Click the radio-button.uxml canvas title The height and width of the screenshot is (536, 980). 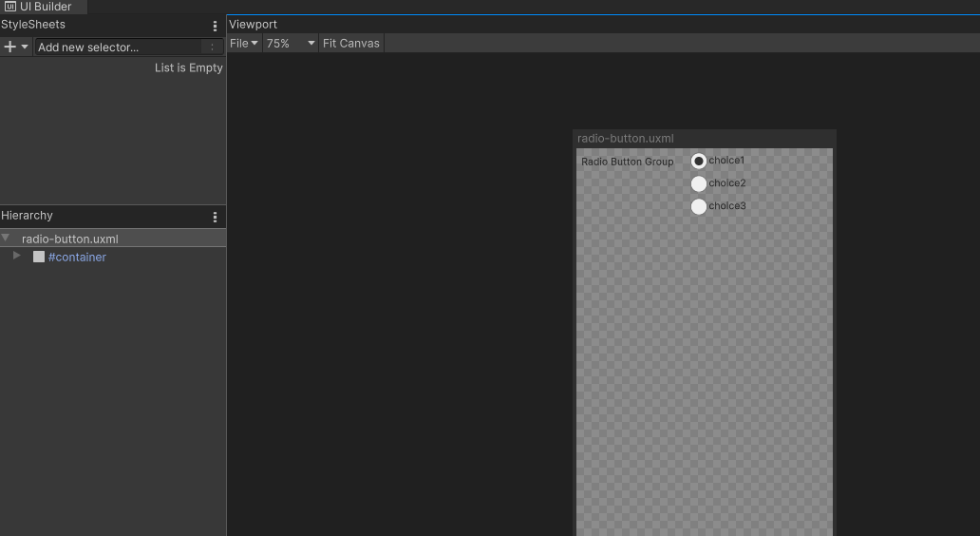point(625,139)
